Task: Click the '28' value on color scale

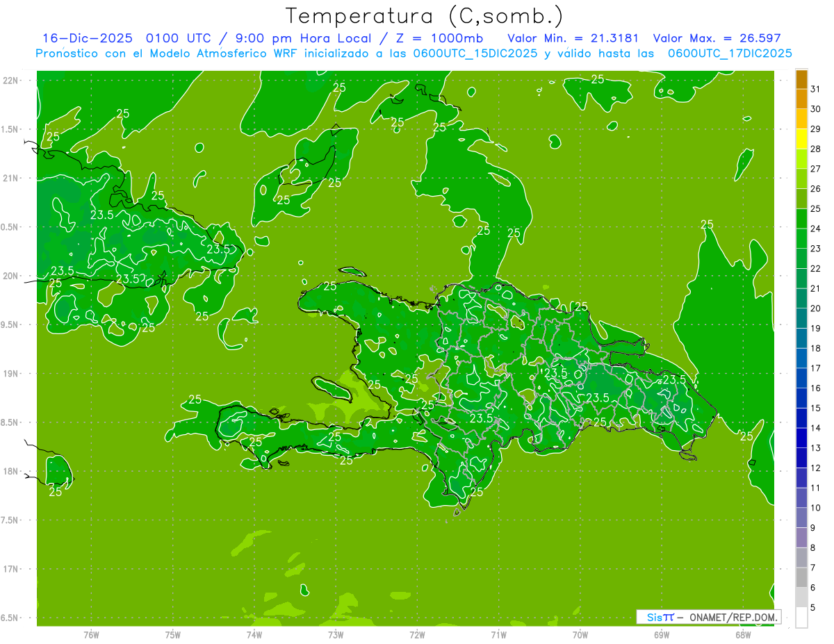Action: [x=815, y=149]
